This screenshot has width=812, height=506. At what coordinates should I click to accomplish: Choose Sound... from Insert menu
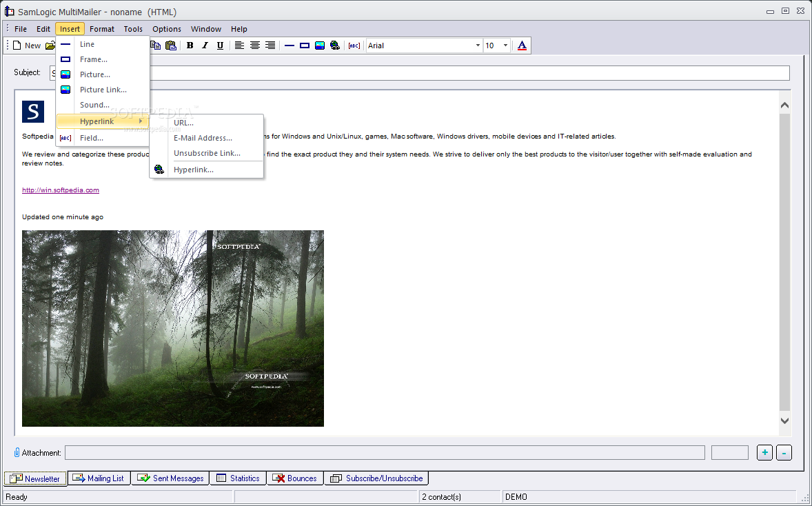103,105
